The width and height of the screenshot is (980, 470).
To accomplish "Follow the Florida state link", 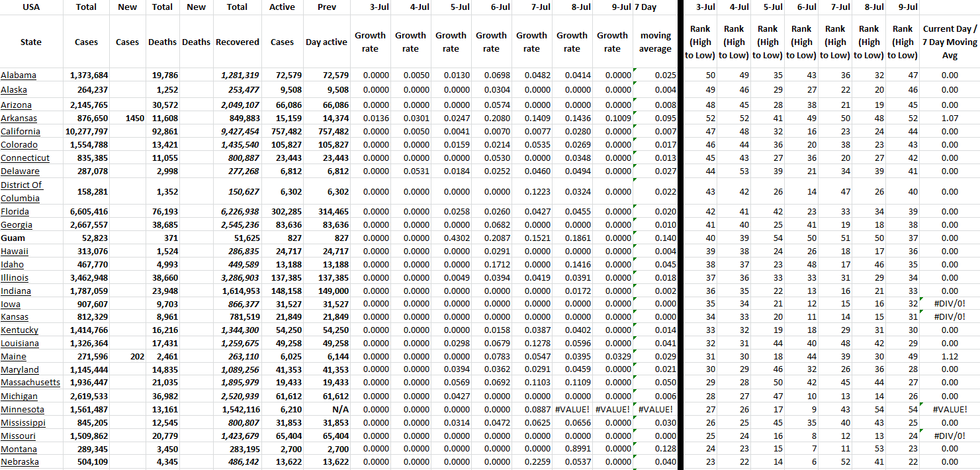I will pos(15,212).
